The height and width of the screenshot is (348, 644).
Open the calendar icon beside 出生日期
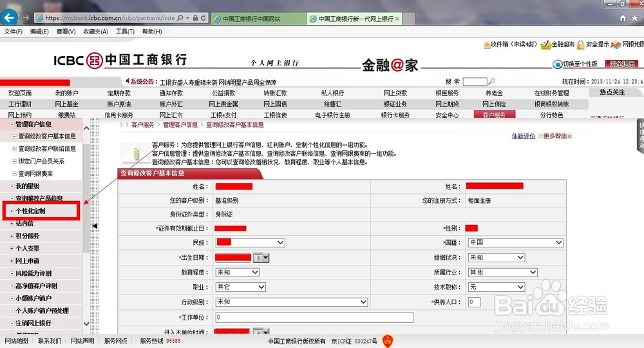point(258,258)
